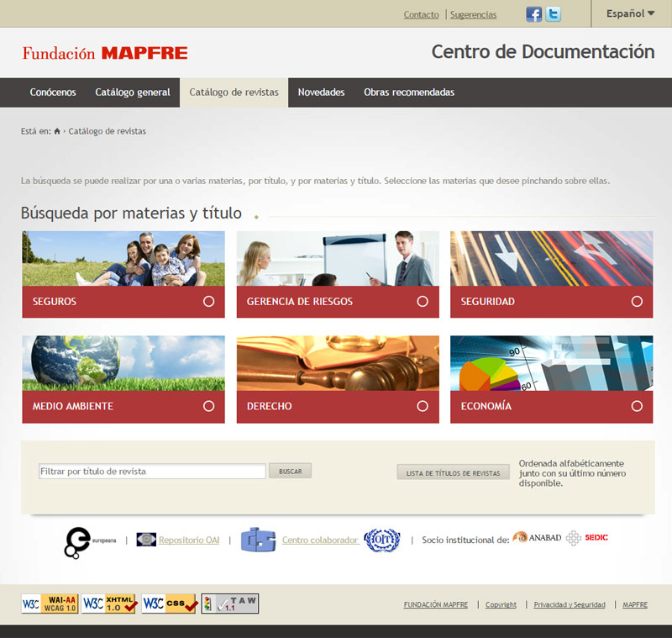Click the Seguridad road arrows photo
Image resolution: width=672 pixels, height=638 pixels.
tap(552, 259)
